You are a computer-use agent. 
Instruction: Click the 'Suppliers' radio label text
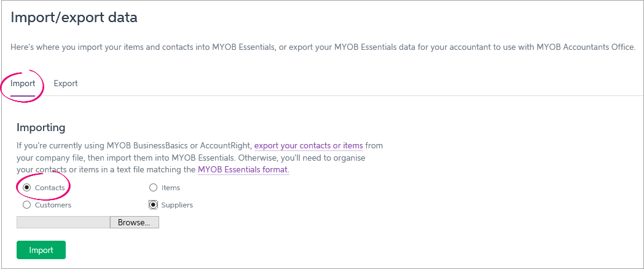[x=177, y=205]
